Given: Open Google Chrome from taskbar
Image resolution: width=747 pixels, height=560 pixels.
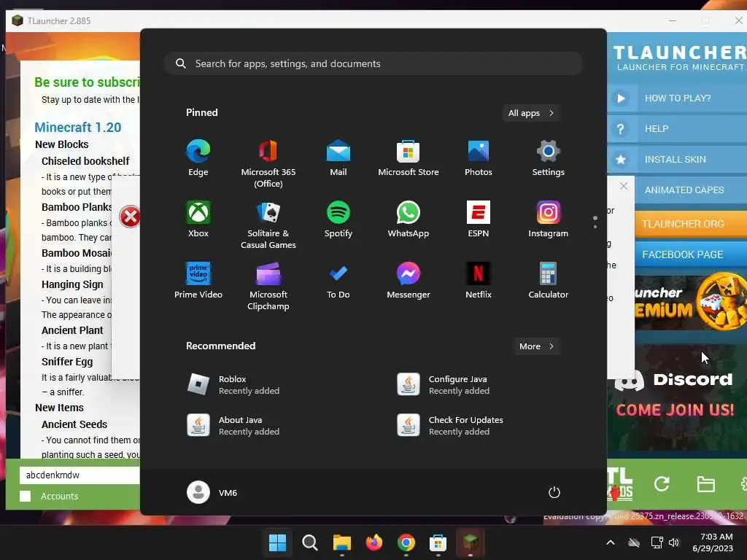Looking at the screenshot, I should pyautogui.click(x=406, y=542).
